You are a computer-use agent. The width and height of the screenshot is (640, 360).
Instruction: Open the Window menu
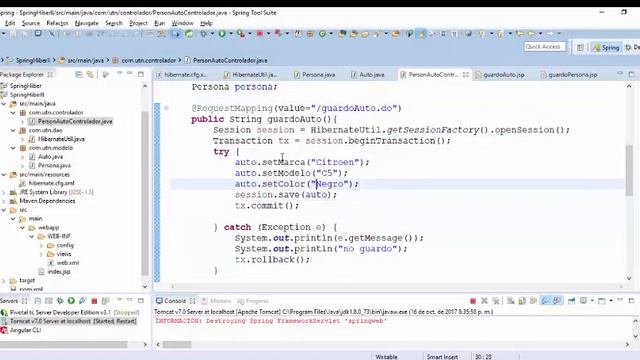pyautogui.click(x=182, y=23)
